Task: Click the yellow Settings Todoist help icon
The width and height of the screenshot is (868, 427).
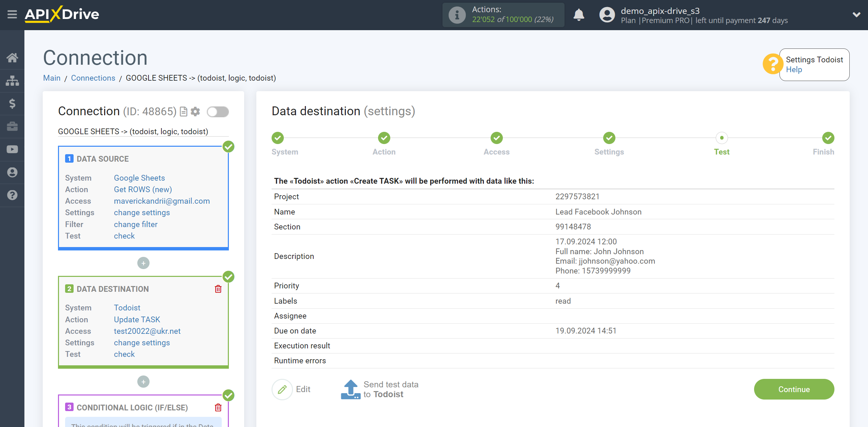Action: tap(773, 64)
